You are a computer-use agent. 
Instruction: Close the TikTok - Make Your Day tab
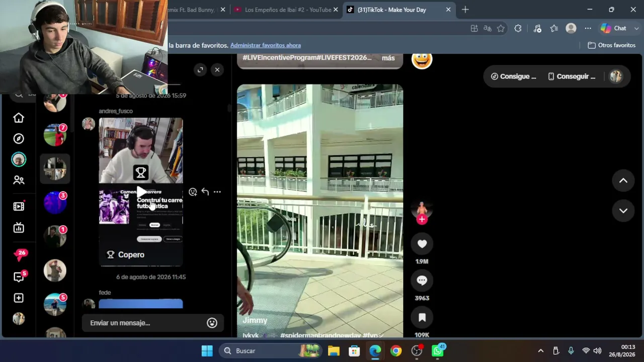(x=448, y=10)
